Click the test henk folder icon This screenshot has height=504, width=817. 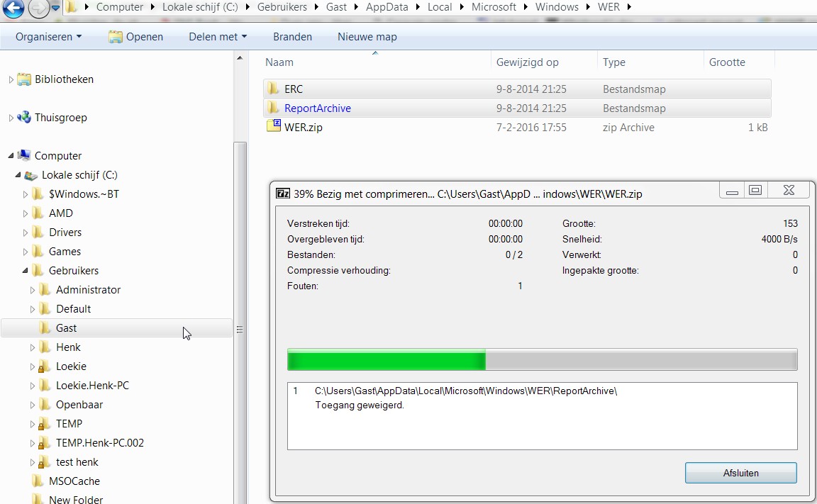point(45,462)
